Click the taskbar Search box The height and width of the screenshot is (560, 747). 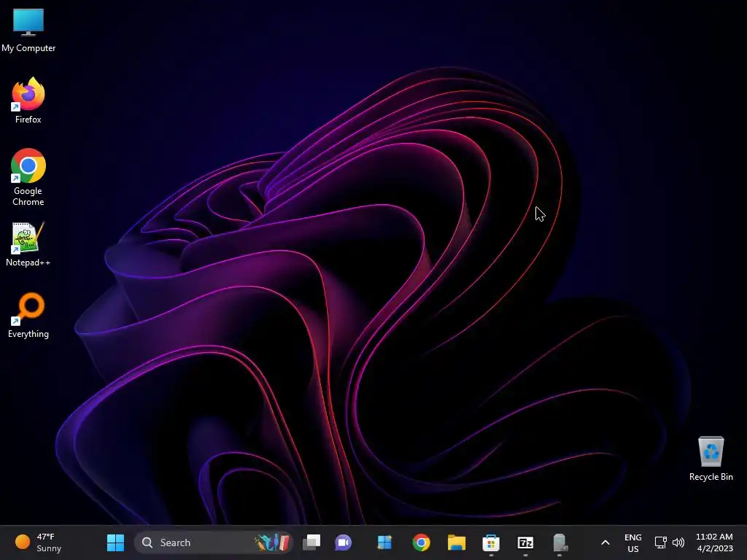coord(214,542)
